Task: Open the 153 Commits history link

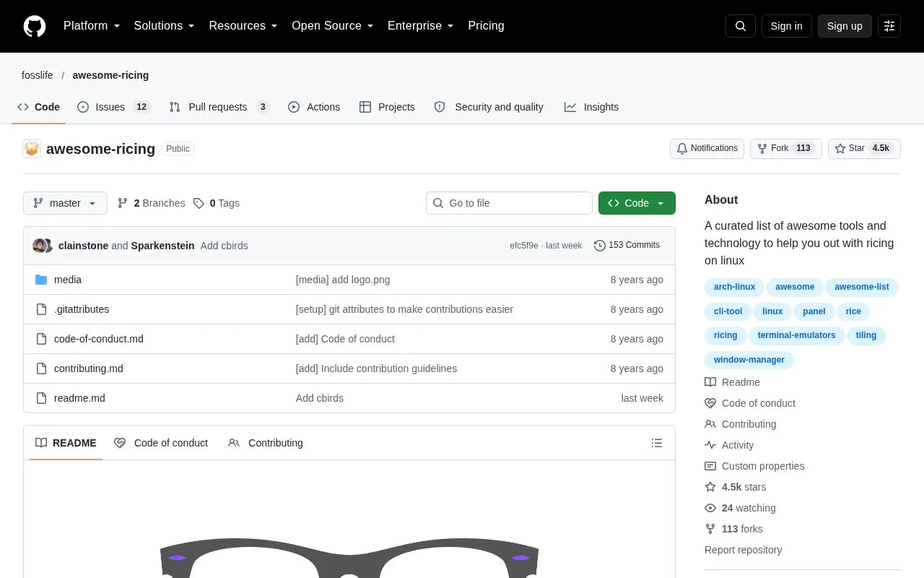Action: (627, 246)
